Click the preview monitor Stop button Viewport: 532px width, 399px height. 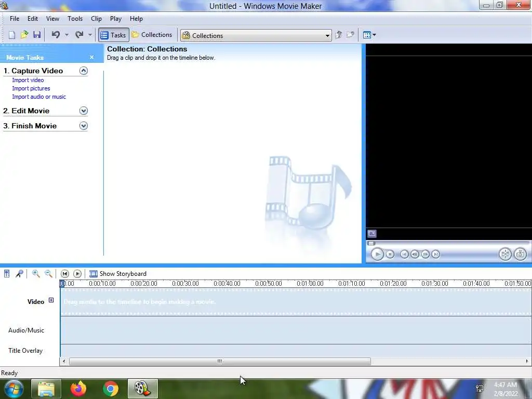(x=390, y=254)
